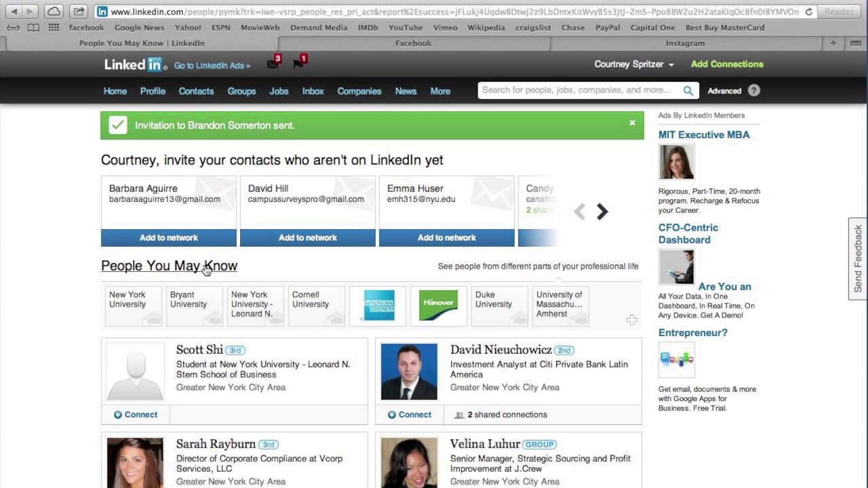Viewport: 868px width, 488px height.
Task: Open the Profile menu item
Action: tap(153, 91)
